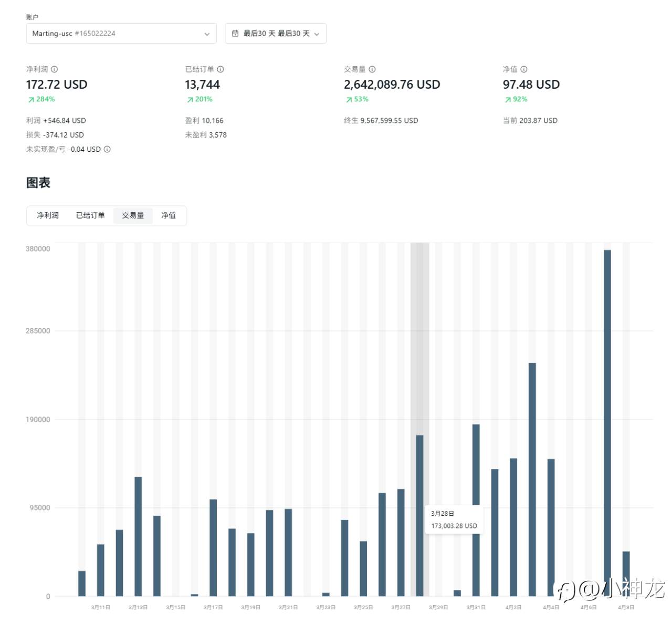Click the info icon beside 未实现盈/亏
The height and width of the screenshot is (624, 672).
(107, 149)
